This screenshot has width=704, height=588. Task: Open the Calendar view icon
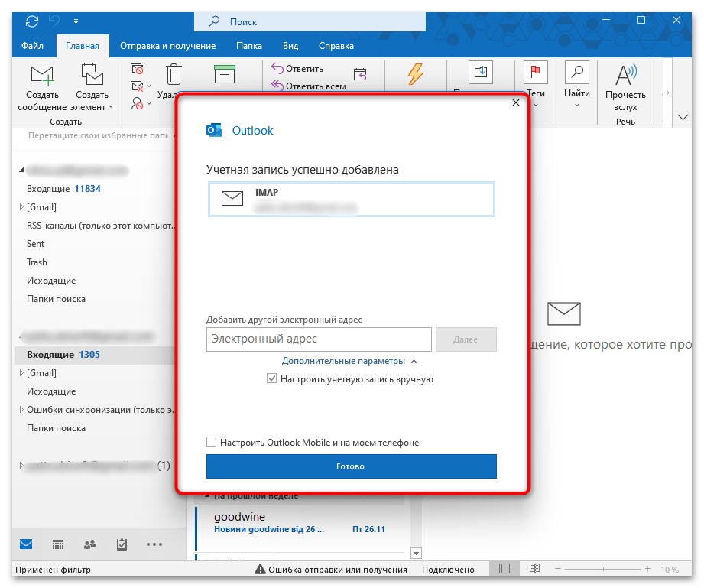pos(58,544)
